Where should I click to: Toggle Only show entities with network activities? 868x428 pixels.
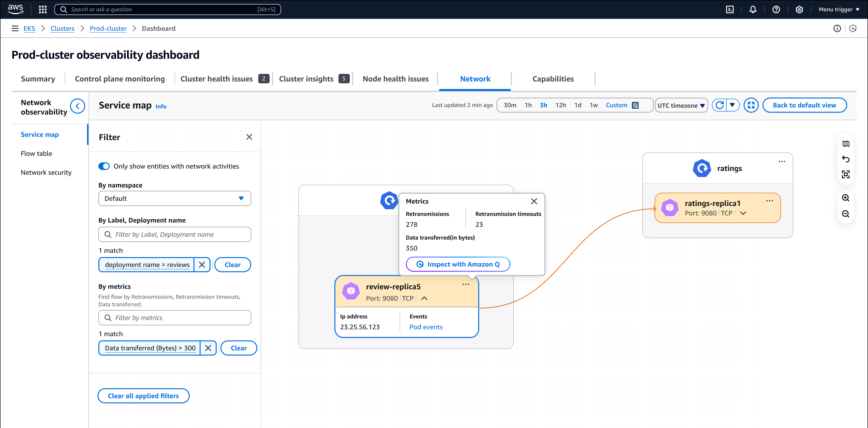104,166
